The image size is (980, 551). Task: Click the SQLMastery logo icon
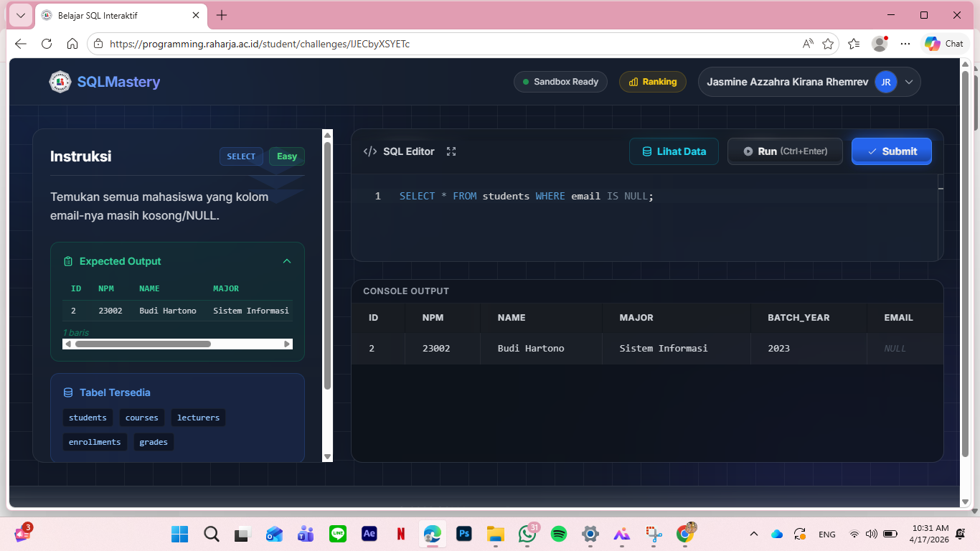[60, 82]
